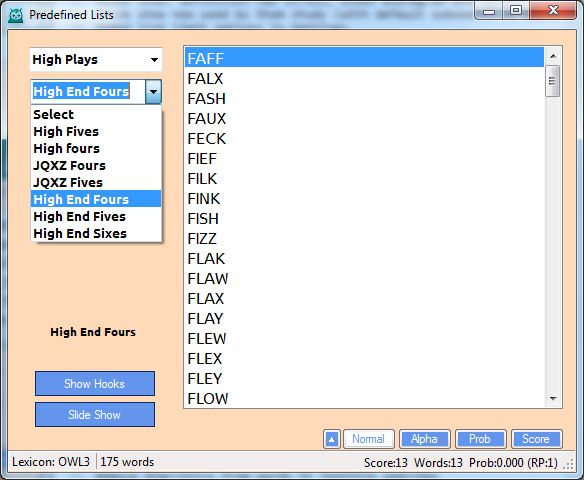Screen dimensions: 584x480
Task: Choose High Fives from the list
Action: pyautogui.click(x=66, y=131)
